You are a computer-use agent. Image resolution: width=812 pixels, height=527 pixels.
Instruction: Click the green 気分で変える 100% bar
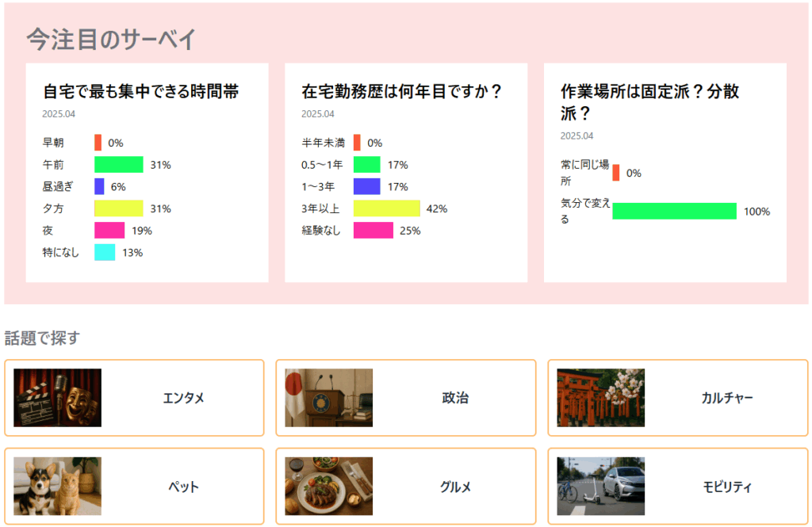point(674,212)
